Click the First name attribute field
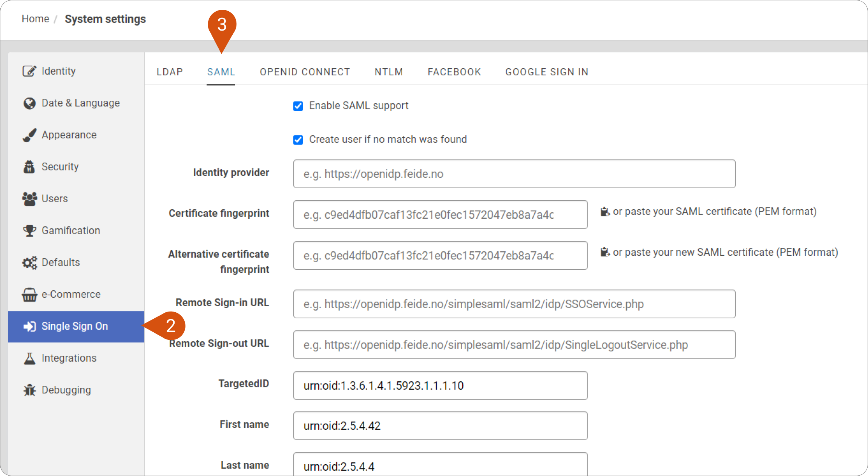 [440, 426]
